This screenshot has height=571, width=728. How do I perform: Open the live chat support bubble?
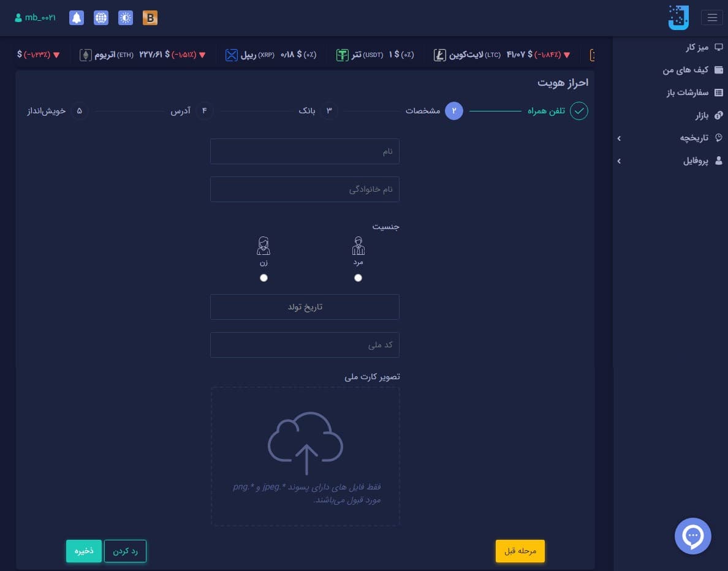coord(692,535)
